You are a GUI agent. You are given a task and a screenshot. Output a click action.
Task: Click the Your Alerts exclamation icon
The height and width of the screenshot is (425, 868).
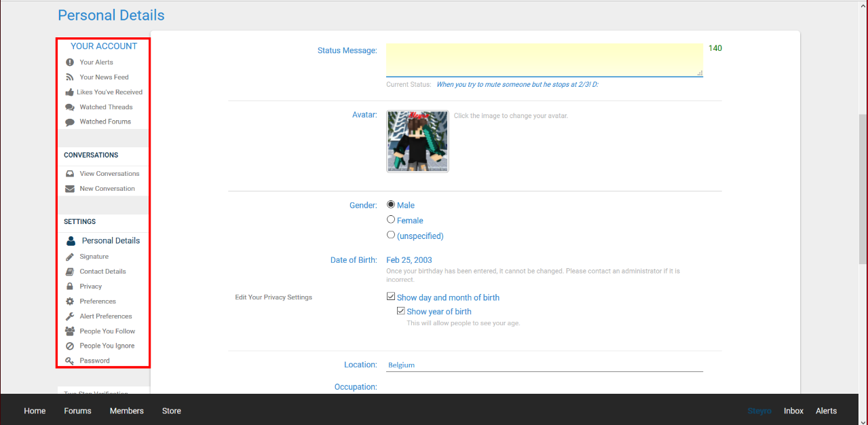point(69,62)
